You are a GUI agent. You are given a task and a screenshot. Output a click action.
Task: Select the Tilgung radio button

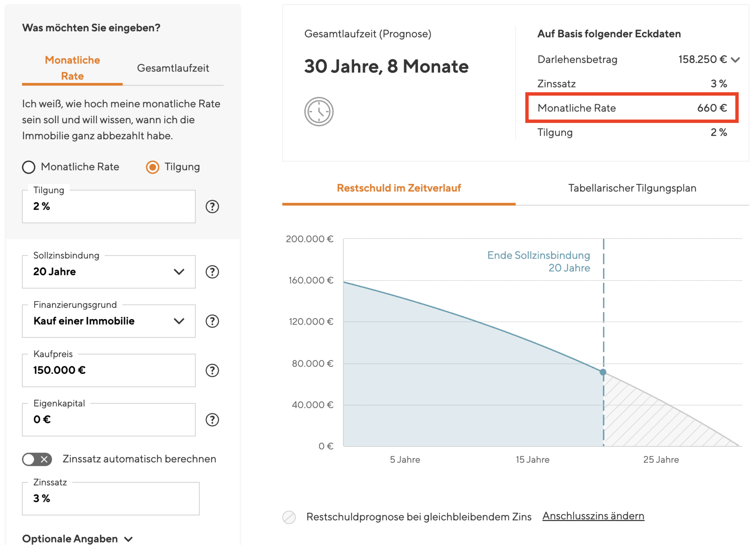152,167
